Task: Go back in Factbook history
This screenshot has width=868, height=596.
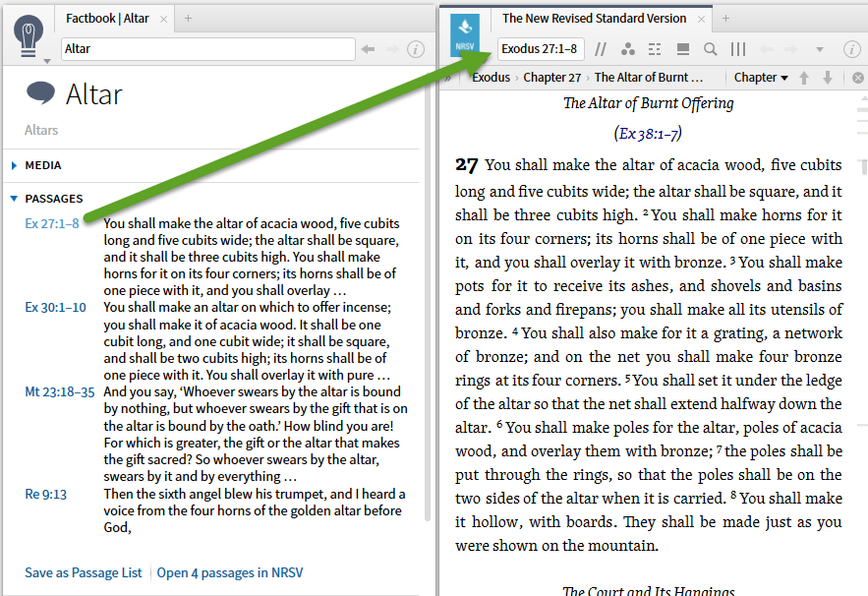Action: [368, 49]
